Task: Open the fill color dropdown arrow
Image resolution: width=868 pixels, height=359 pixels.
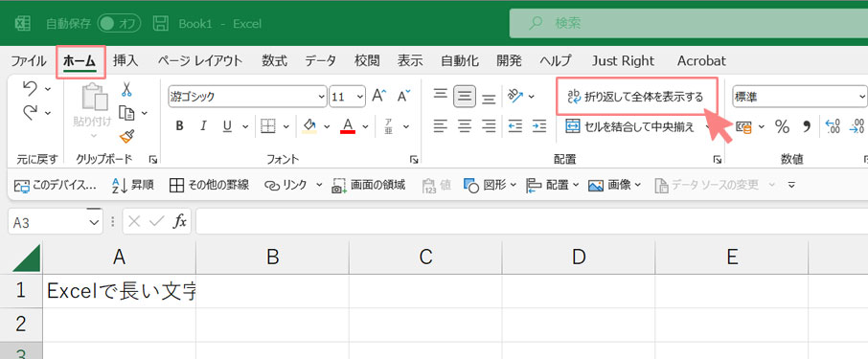Action: [327, 126]
